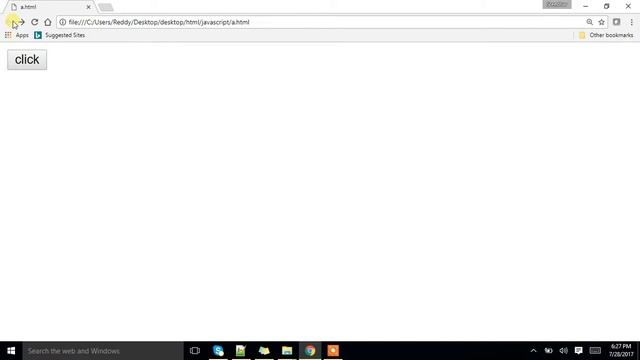Click the 6:27 PM taskbar clock
This screenshot has width=640, height=360.
click(x=621, y=351)
